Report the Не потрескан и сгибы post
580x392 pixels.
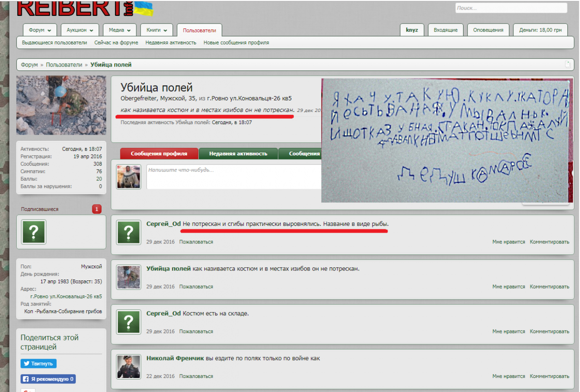coord(196,242)
